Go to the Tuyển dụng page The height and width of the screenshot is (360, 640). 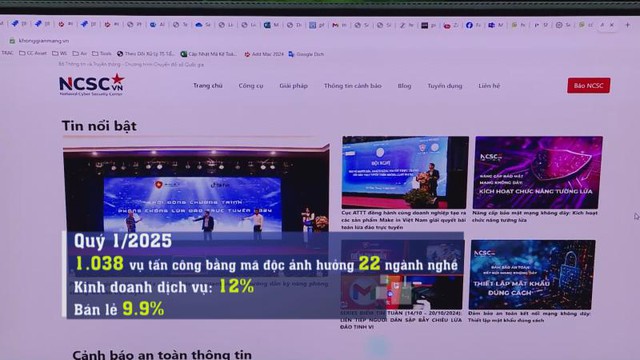click(445, 86)
